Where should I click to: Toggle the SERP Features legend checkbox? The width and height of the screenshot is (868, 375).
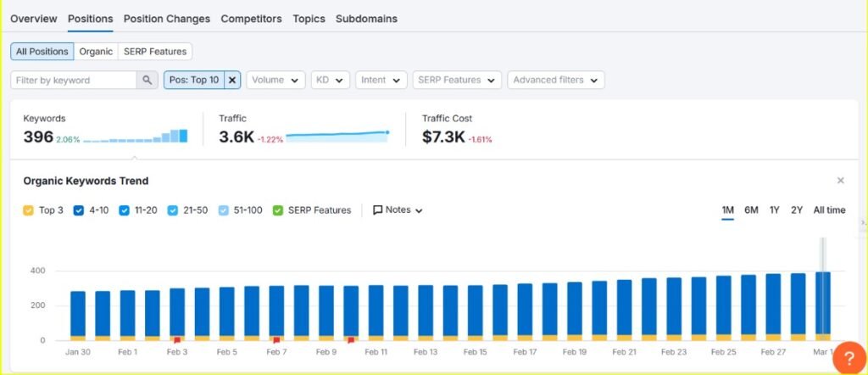(x=278, y=210)
